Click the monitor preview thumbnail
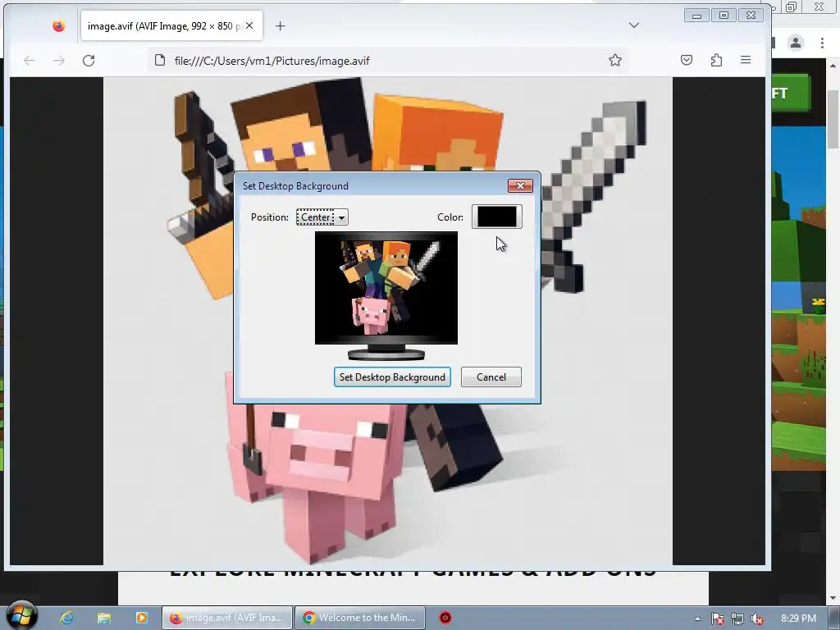 (x=386, y=295)
